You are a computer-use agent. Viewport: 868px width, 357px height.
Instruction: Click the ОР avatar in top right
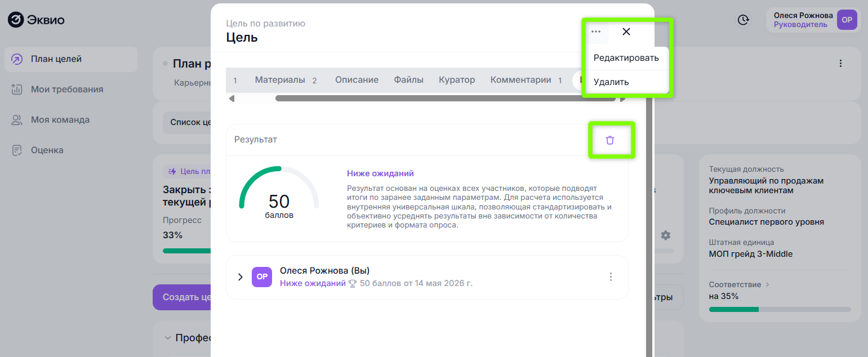point(847,20)
